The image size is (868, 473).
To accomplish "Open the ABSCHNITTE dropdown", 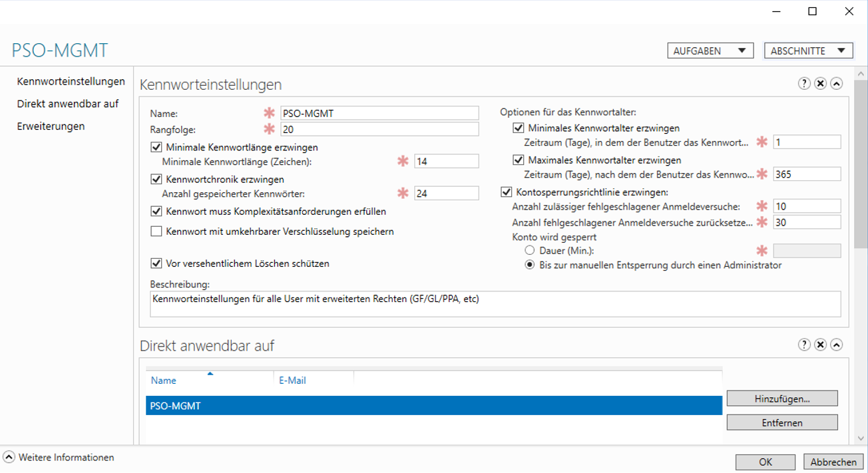I will point(807,50).
